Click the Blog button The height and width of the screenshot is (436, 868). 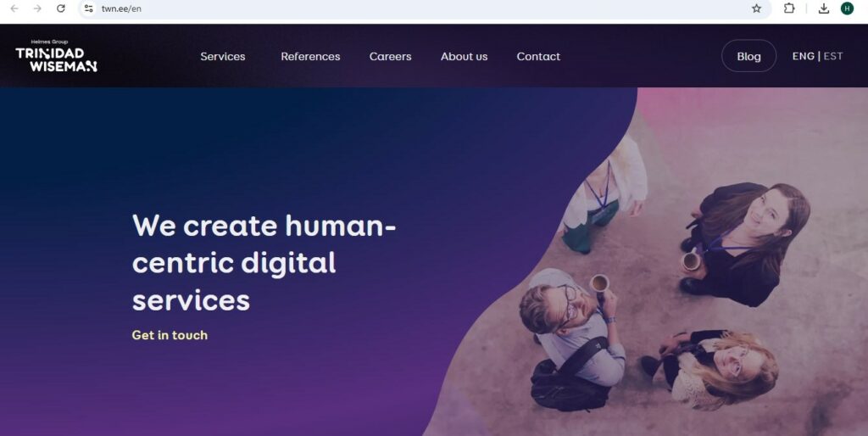(748, 56)
